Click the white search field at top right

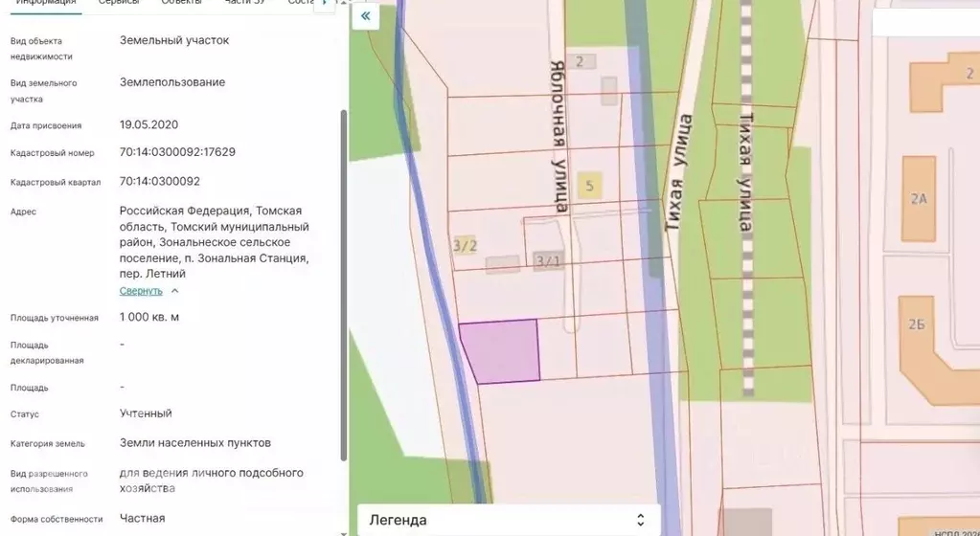click(x=925, y=23)
